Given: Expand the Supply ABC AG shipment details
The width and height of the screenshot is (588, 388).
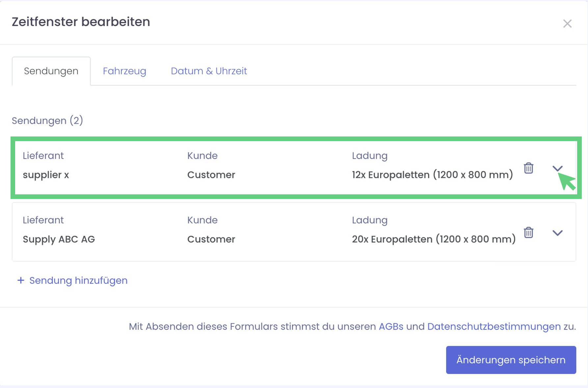Looking at the screenshot, I should 557,233.
